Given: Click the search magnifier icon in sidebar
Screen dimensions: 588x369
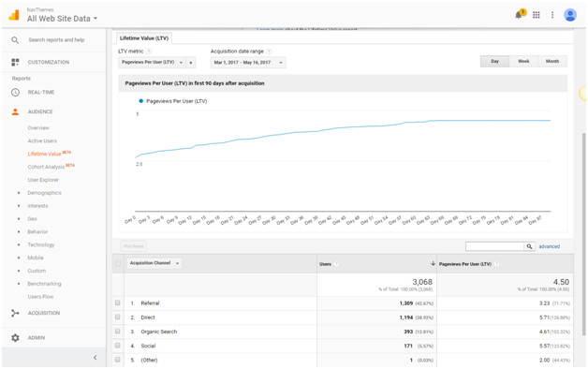Looking at the screenshot, I should point(15,39).
